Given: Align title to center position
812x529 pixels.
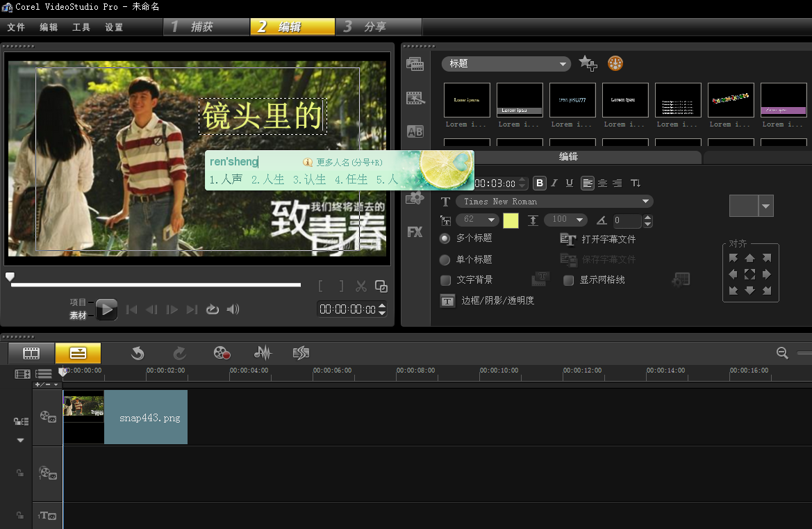Looking at the screenshot, I should pyautogui.click(x=749, y=274).
